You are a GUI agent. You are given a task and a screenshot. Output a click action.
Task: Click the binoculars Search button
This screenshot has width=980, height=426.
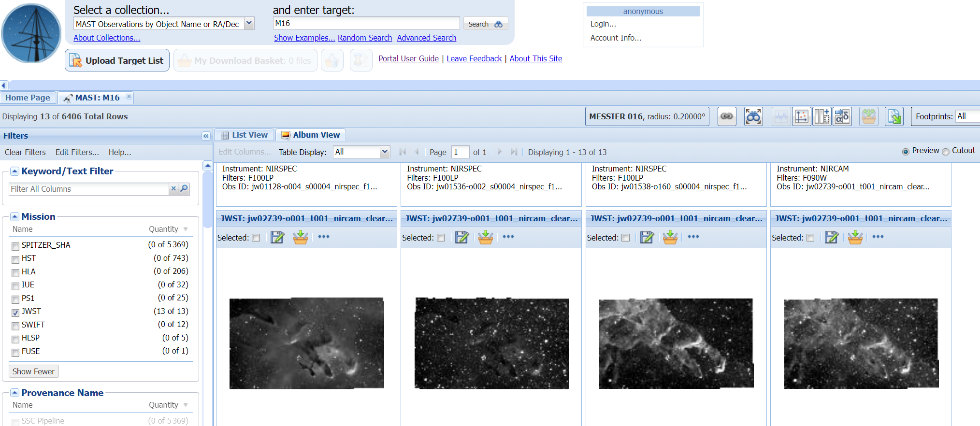tap(485, 24)
